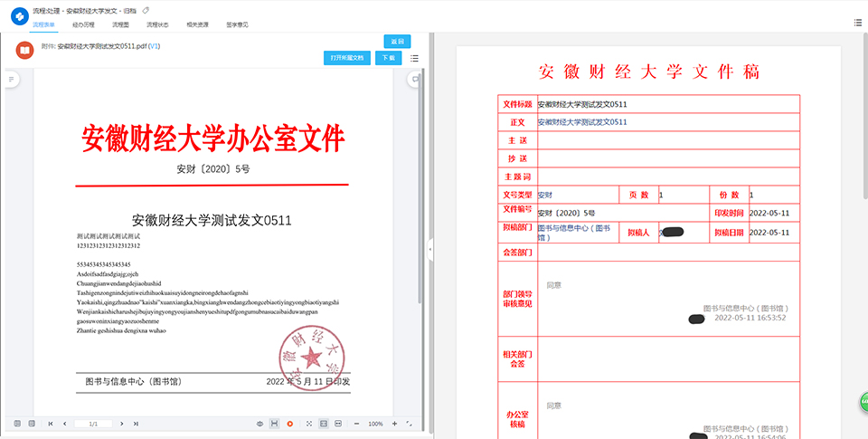The height and width of the screenshot is (439, 868).
Task: Click the eye view-mode icon
Action: 259,424
